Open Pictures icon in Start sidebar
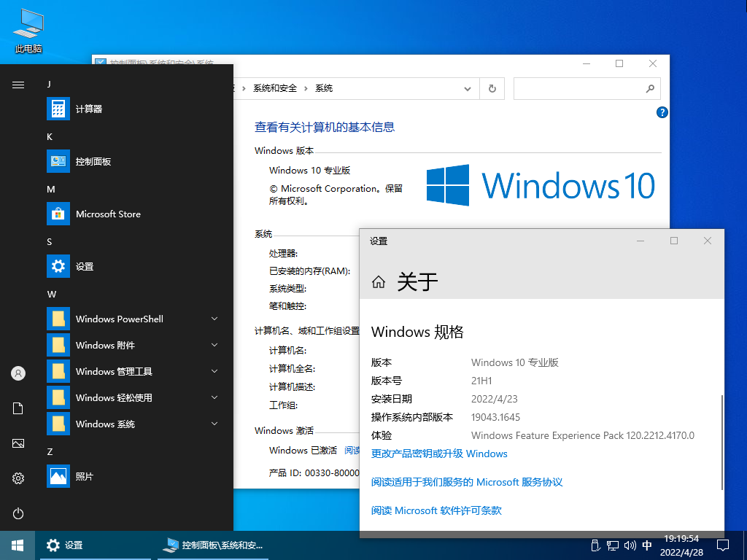Screen dimensions: 747x560 pos(18,443)
